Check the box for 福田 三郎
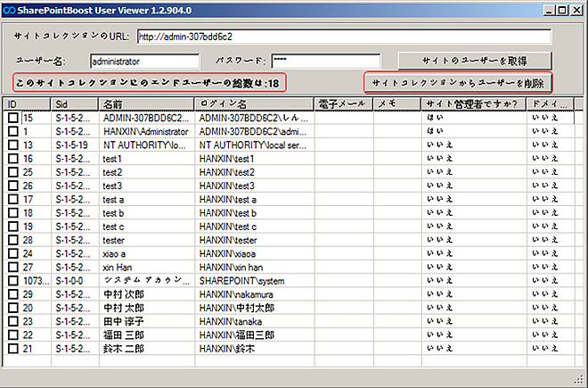Viewport: 588px width, 388px height. click(x=13, y=334)
